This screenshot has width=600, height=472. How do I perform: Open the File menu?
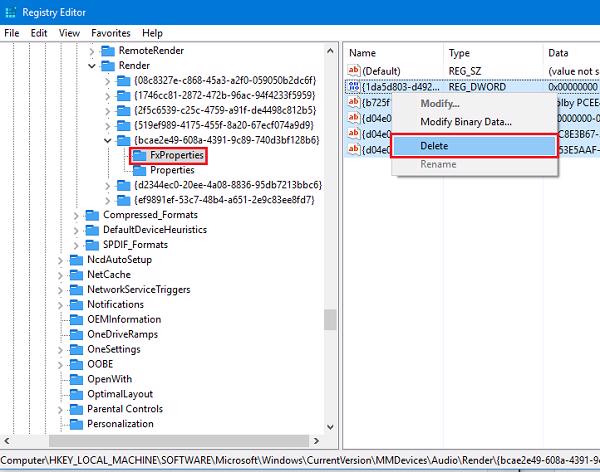(x=13, y=33)
